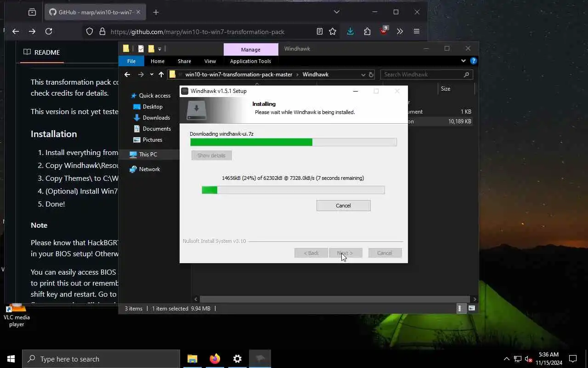Screen dimensions: 588x368
Task: Click Firefox tab overview icon
Action: coord(32,12)
